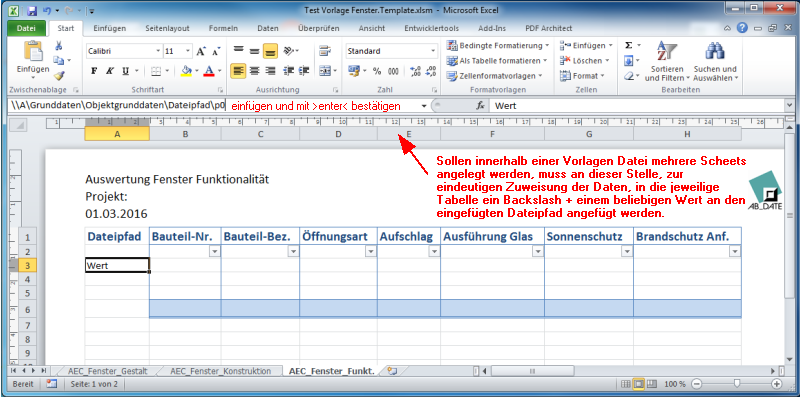This screenshot has height=397, width=800.
Task: Increase font size with the larger A icon
Action: click(x=201, y=52)
